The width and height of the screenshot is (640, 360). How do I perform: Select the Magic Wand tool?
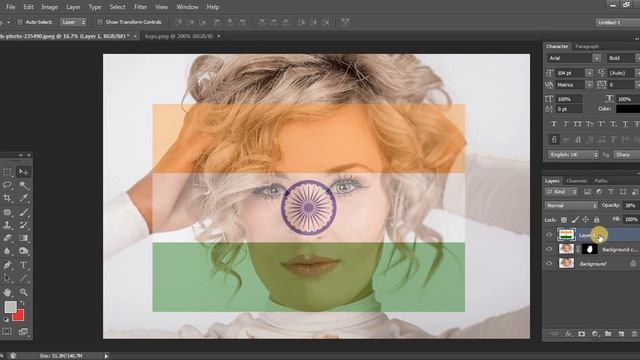[23, 185]
